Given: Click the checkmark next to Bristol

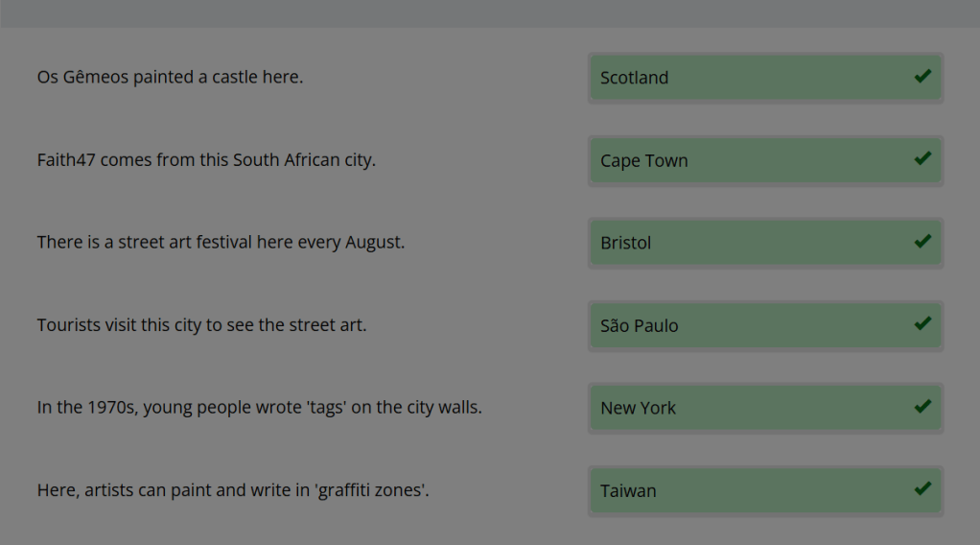Looking at the screenshot, I should point(922,241).
